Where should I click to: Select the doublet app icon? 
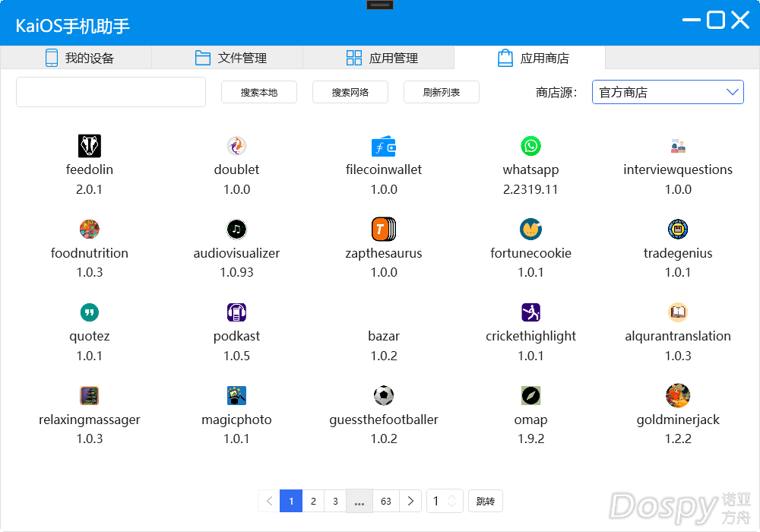pyautogui.click(x=236, y=146)
